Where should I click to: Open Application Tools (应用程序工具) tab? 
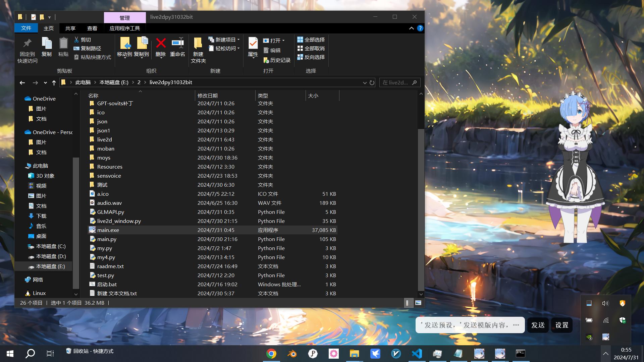pos(125,28)
